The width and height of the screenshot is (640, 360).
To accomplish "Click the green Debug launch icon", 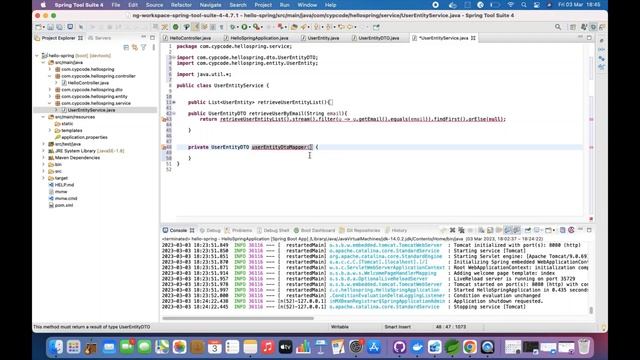I will click(x=233, y=27).
